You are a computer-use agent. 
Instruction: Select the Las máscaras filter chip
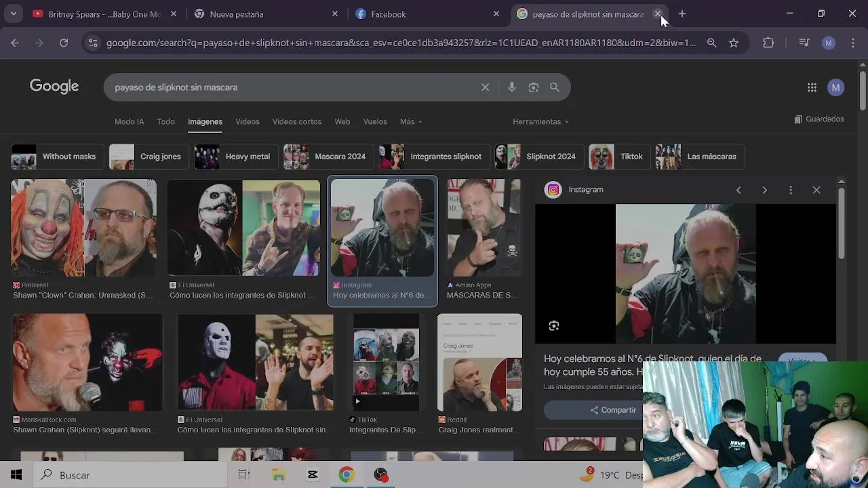pyautogui.click(x=700, y=157)
